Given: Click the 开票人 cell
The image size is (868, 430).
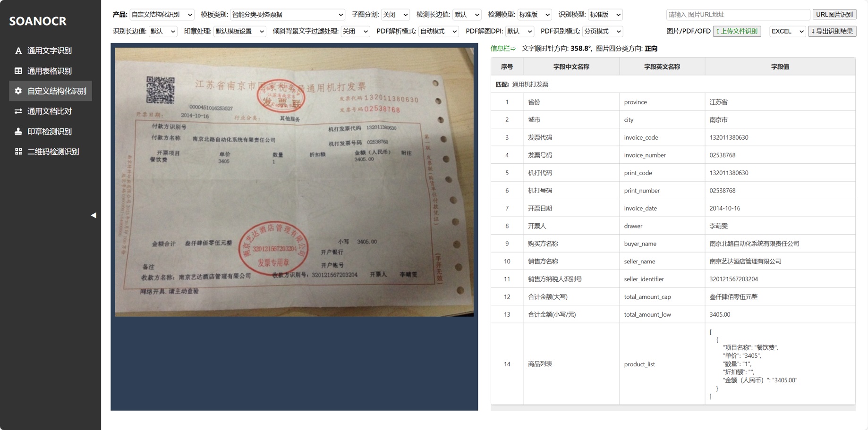Looking at the screenshot, I should [571, 226].
